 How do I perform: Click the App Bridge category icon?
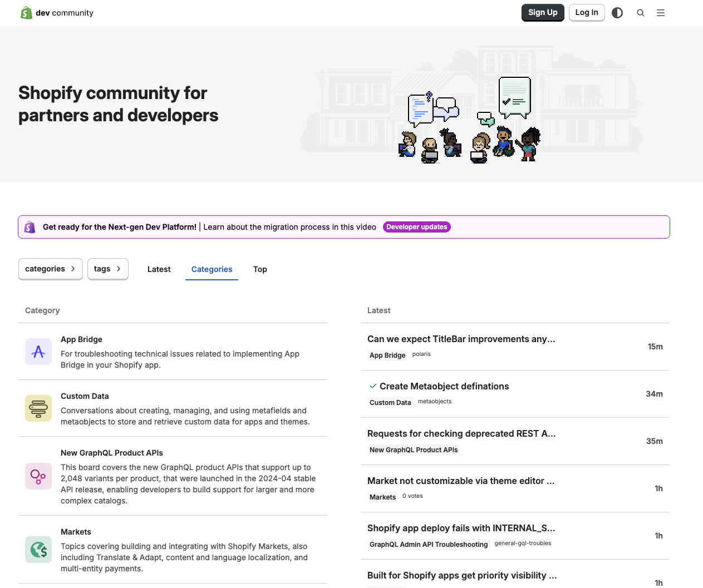click(38, 352)
